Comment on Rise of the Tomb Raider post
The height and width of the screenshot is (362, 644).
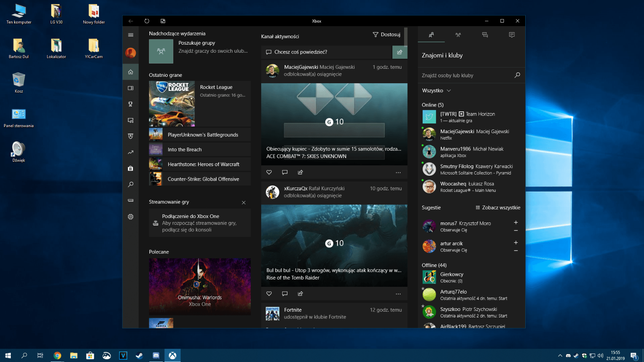(x=285, y=294)
